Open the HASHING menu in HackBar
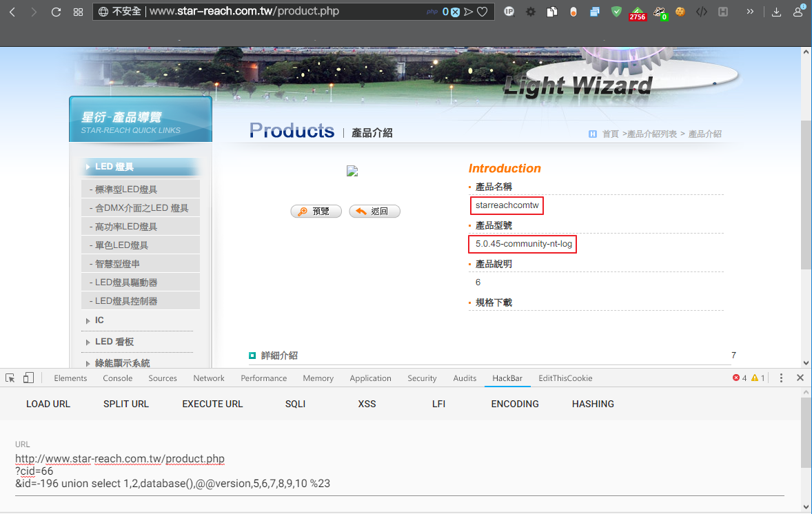Screen dimensions: 812x514 [x=593, y=404]
